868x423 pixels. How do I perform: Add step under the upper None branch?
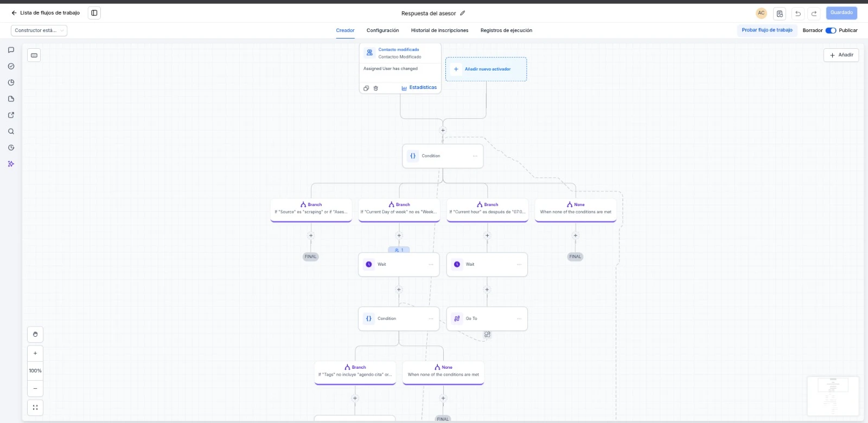[576, 235]
